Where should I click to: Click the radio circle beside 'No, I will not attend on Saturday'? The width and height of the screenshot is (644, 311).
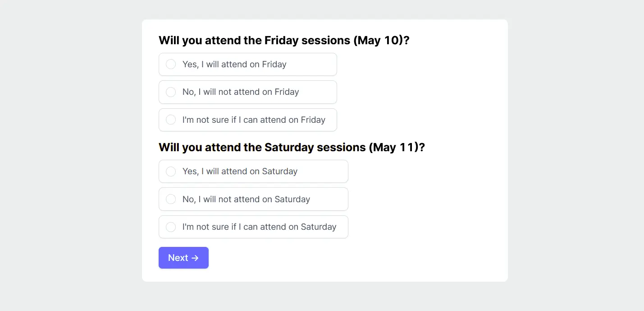click(171, 199)
